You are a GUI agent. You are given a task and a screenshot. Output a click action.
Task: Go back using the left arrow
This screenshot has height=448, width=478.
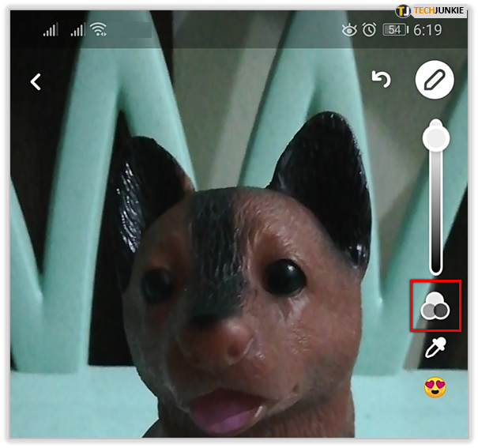point(36,81)
